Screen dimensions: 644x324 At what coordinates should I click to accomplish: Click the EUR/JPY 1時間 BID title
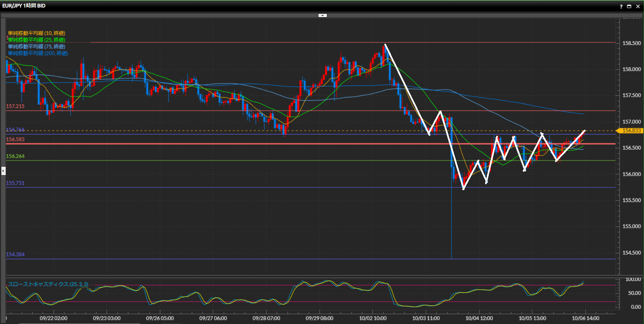[x=24, y=6]
